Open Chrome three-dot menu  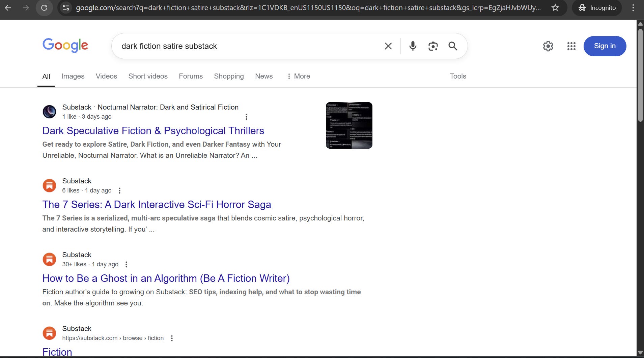633,7
